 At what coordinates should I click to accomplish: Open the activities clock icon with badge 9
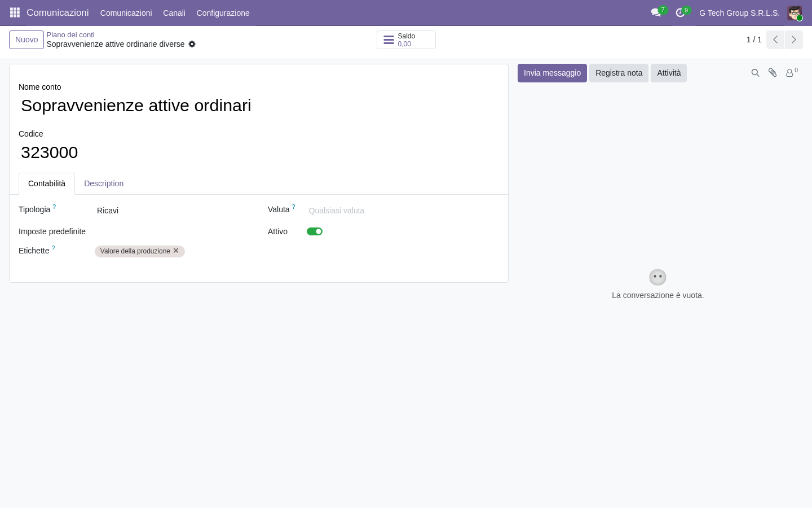pos(681,12)
